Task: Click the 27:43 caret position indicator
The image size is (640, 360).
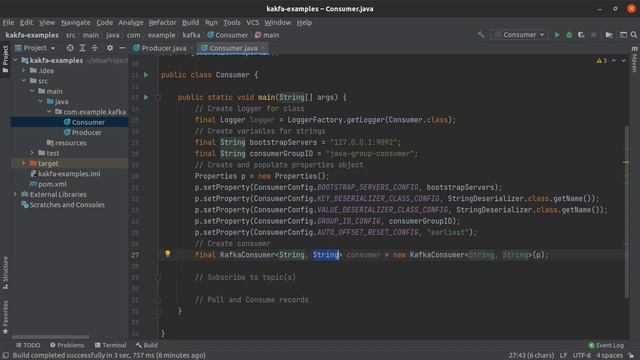Action: click(531, 356)
